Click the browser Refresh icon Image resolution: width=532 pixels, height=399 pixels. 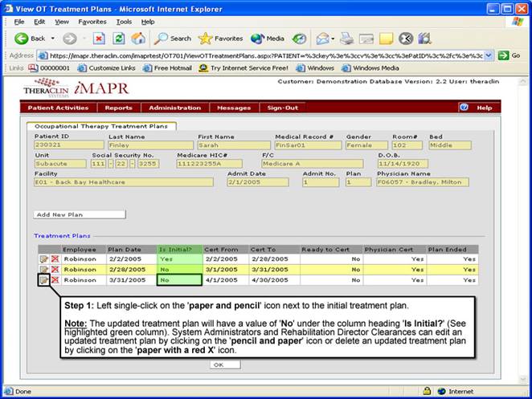coord(118,38)
